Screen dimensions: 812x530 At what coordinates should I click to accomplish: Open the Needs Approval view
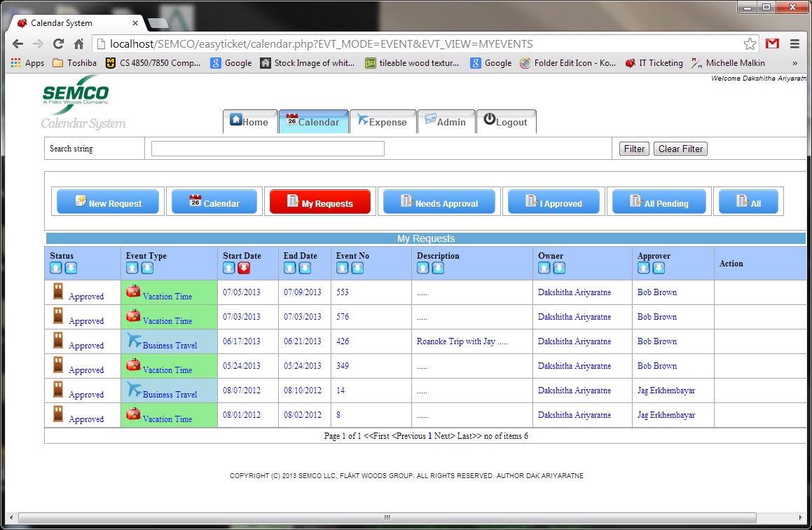[x=439, y=202]
